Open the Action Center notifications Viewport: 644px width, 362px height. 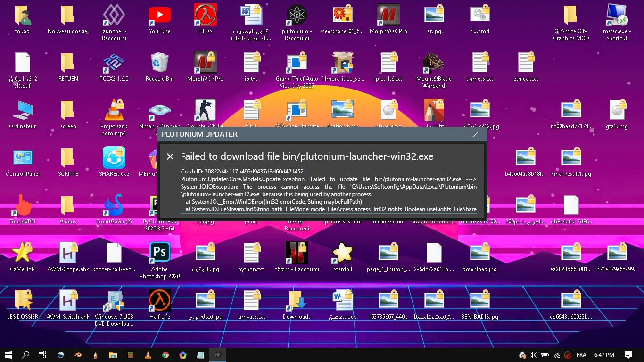(x=628, y=355)
